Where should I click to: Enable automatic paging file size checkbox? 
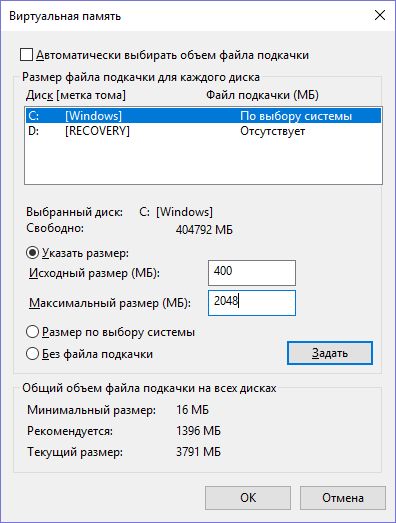coord(27,55)
